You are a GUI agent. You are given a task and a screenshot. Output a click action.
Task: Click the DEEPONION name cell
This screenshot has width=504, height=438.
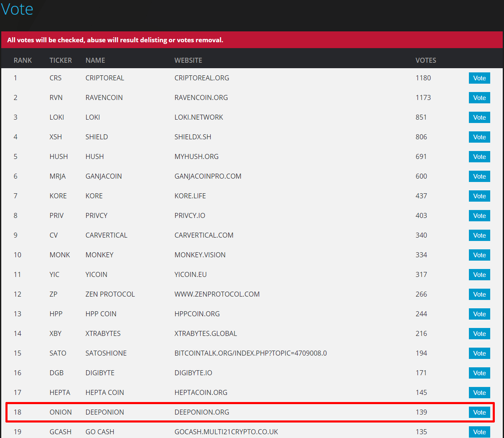point(104,412)
